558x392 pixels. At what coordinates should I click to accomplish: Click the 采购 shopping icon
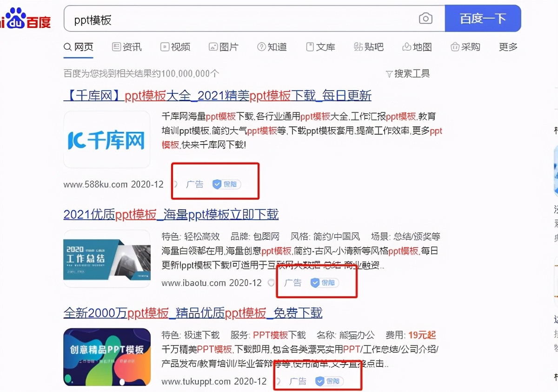click(x=455, y=47)
